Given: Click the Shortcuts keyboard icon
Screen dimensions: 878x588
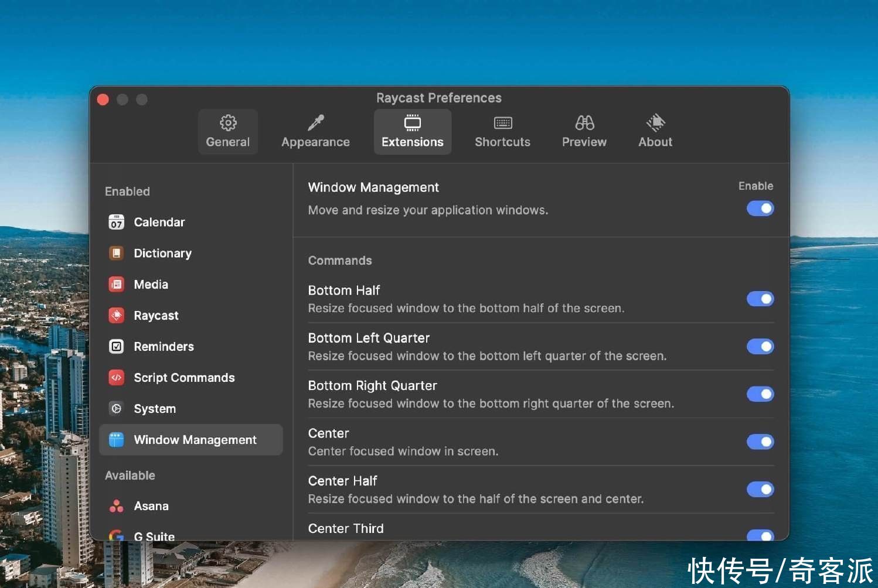Looking at the screenshot, I should (503, 122).
